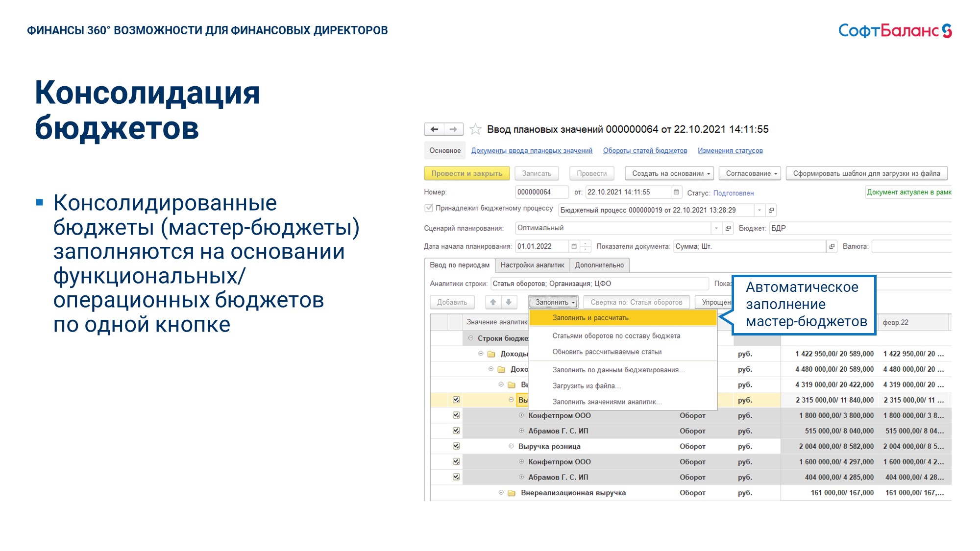Click the folder icon beside Доходы
980x551 pixels.
[491, 354]
